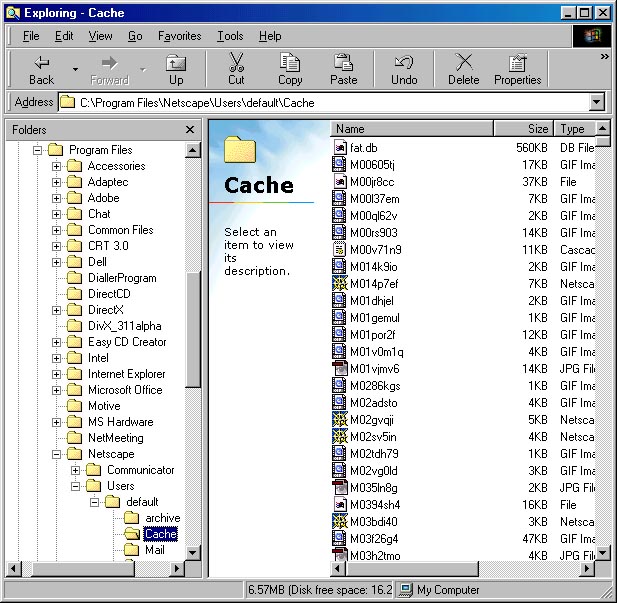Select the NetMeeting folder in the tree
The height and width of the screenshot is (603, 619).
click(116, 438)
